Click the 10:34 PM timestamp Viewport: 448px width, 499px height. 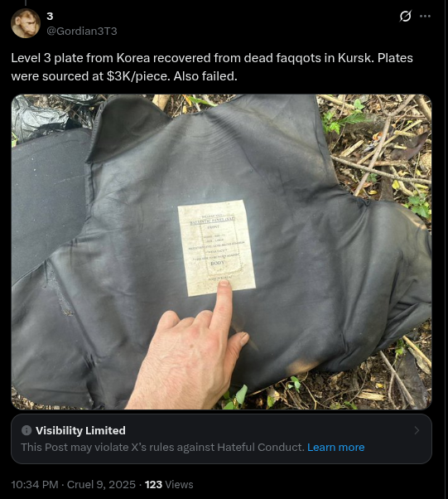coord(35,484)
